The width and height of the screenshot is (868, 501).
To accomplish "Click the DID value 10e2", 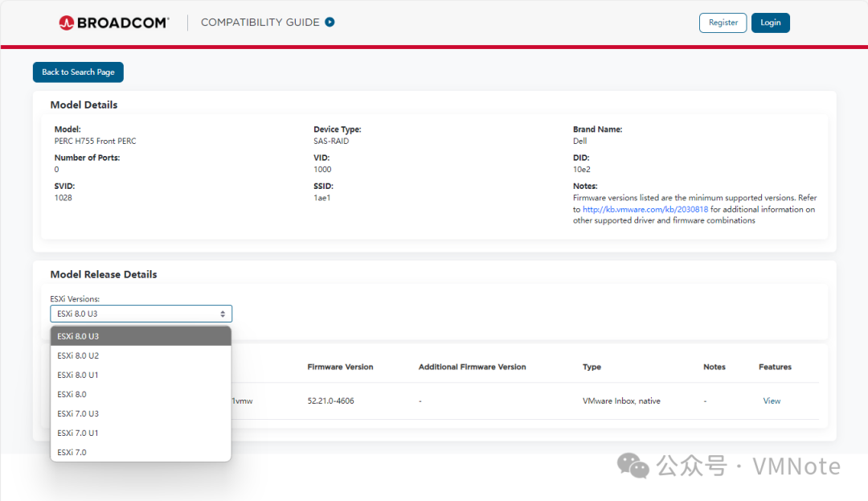I will [581, 170].
